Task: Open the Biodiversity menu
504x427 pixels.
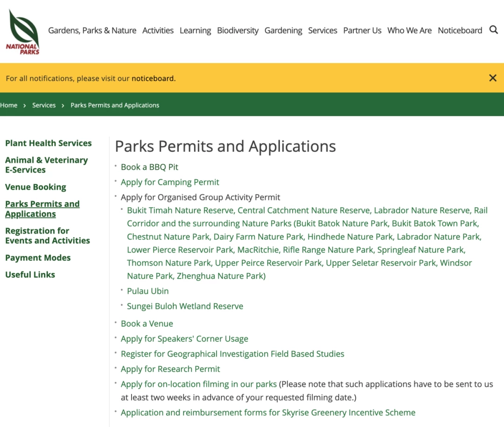Action: point(238,30)
